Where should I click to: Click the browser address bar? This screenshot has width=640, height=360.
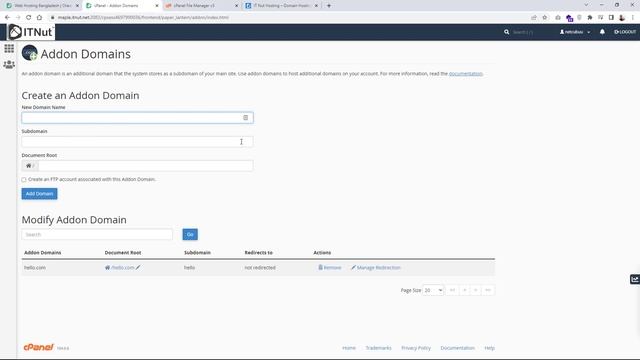(286, 18)
